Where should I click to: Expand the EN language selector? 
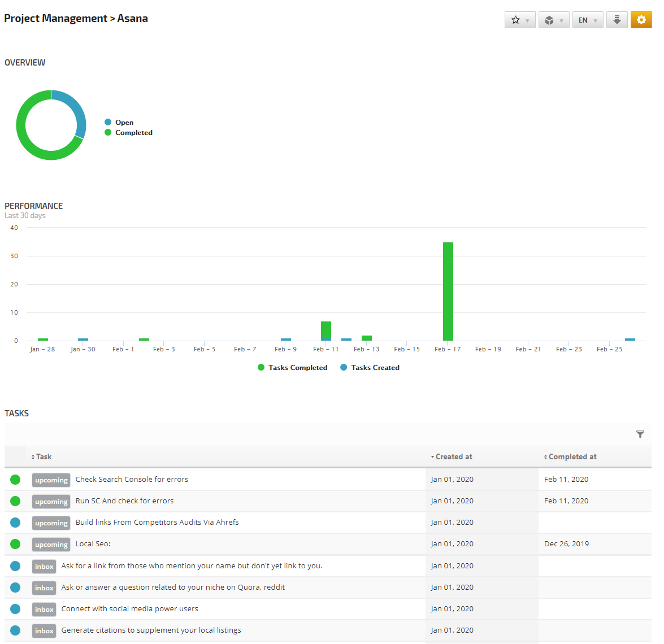coord(587,20)
